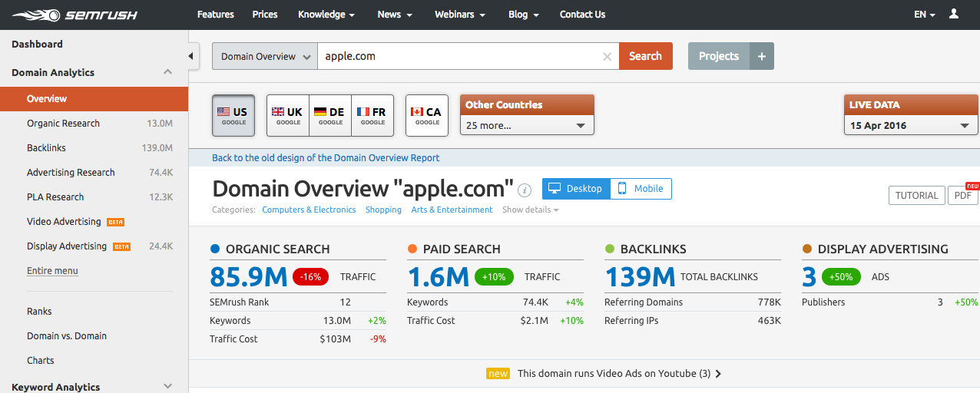Open the EN language dropdown
The width and height of the screenshot is (980, 393).
(925, 15)
